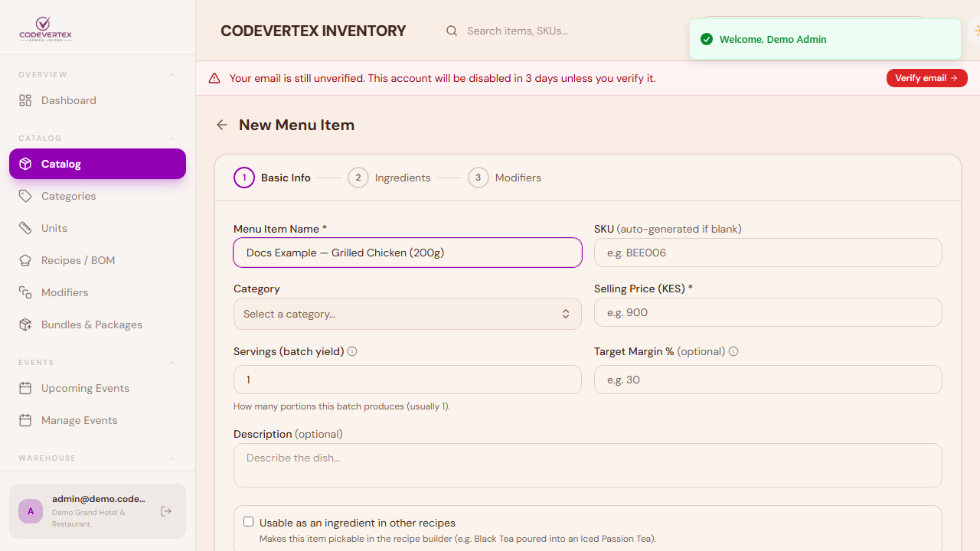980x551 pixels.
Task: Navigate to Modifiers in the sidebar
Action: pos(97,292)
